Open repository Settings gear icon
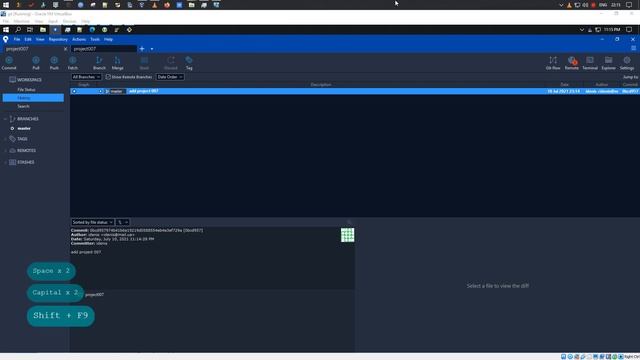Screen dimensions: 640x360 [627, 63]
